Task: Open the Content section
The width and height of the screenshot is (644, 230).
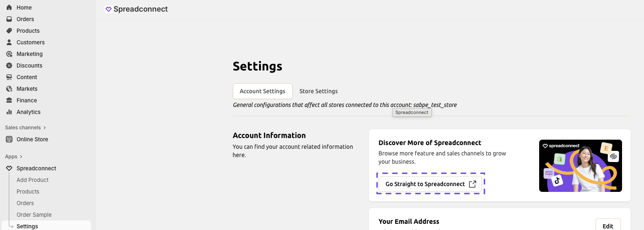Action: coord(27,77)
